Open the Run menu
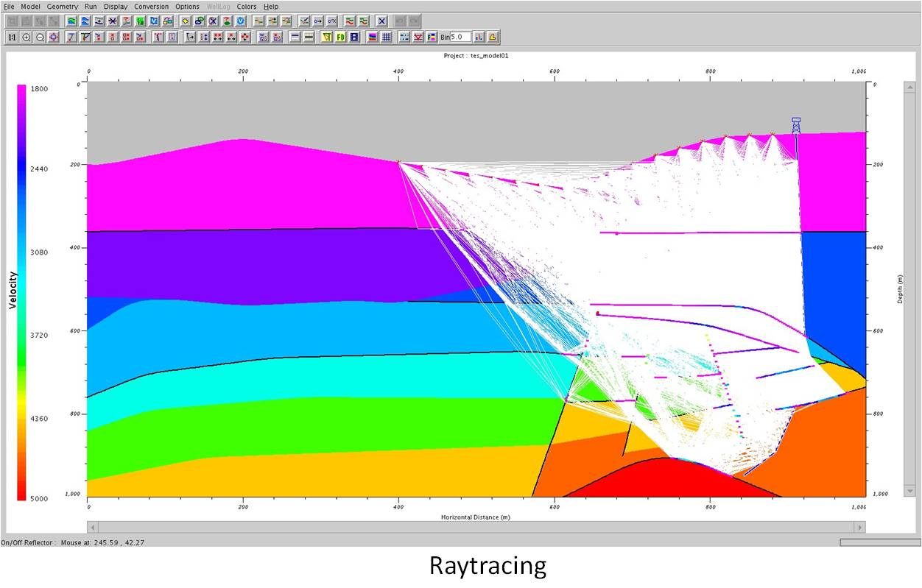The image size is (922, 588). 90,6
